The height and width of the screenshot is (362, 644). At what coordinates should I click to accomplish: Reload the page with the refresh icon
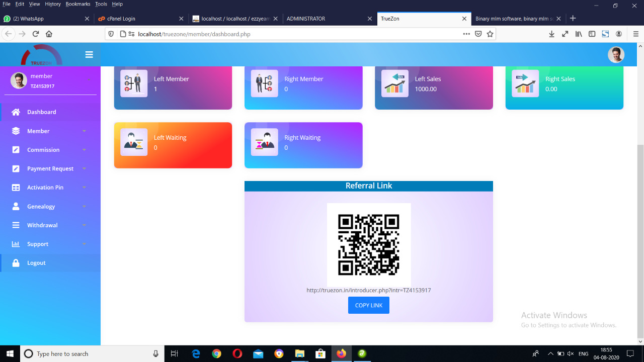[36, 34]
